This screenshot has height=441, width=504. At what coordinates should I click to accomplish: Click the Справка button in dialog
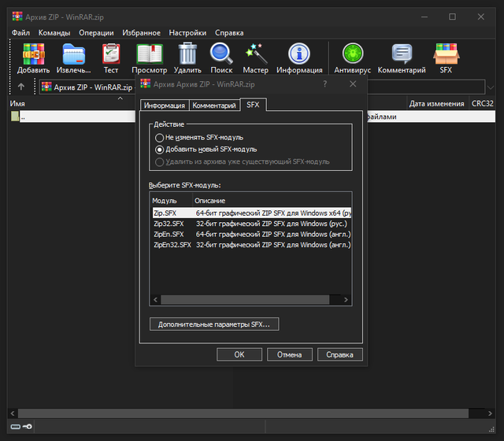[339, 354]
